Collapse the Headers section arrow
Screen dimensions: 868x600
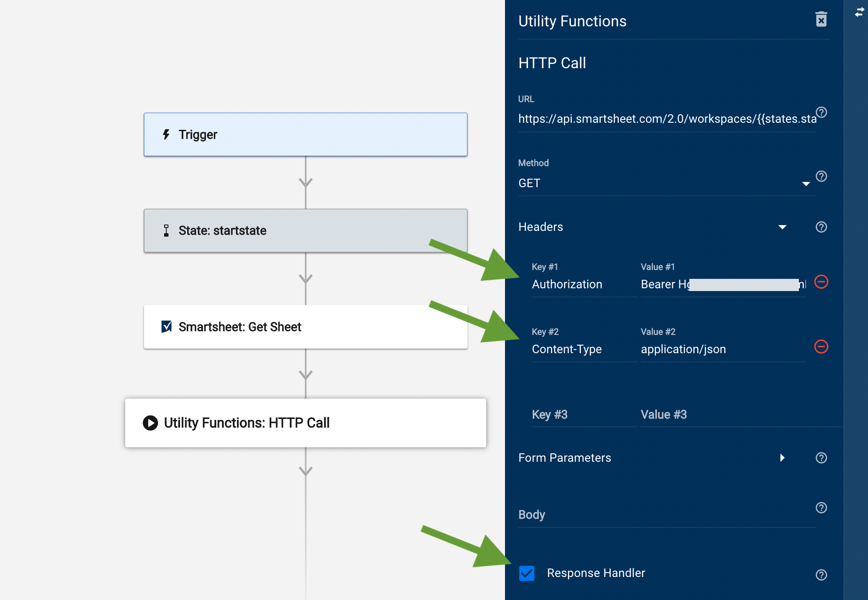(x=782, y=227)
